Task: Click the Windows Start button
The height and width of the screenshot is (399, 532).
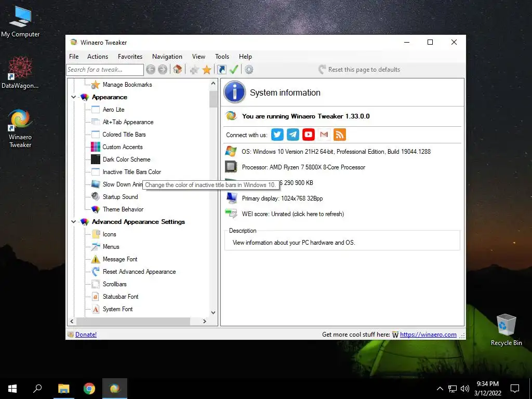Action: point(12,389)
